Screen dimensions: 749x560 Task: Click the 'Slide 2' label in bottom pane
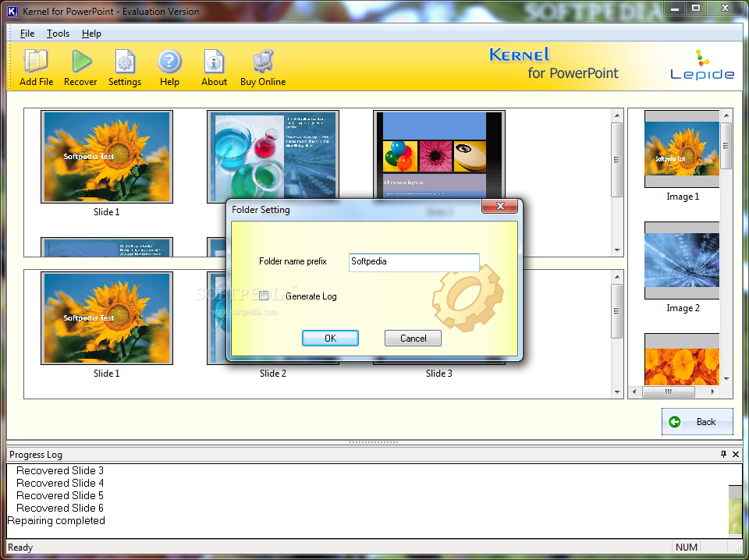[x=273, y=374]
